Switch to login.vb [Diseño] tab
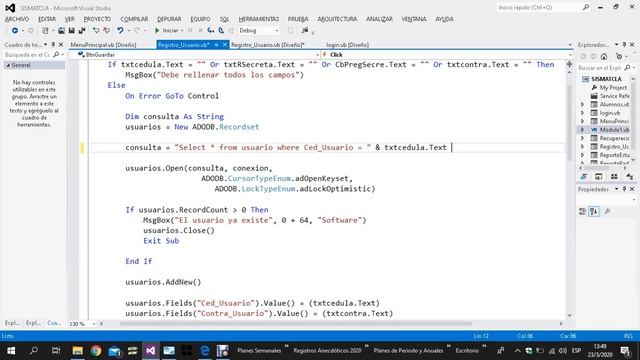The image size is (640, 360). [x=347, y=45]
